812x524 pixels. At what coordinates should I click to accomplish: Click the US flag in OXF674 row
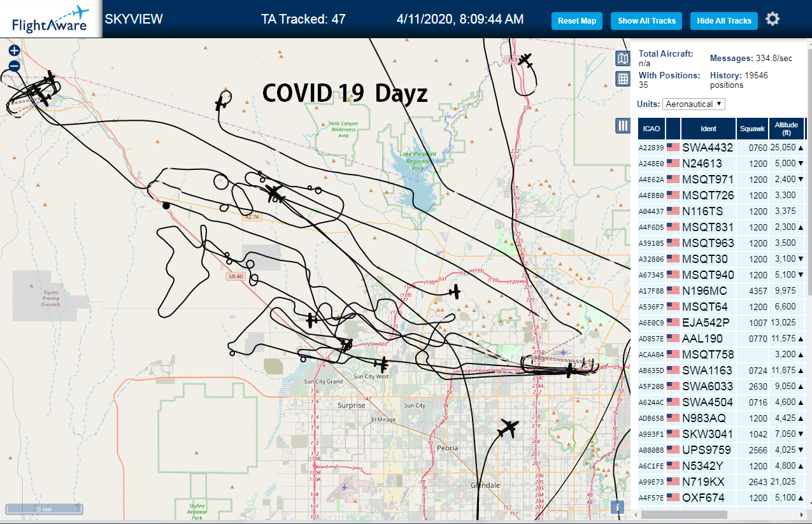point(673,498)
